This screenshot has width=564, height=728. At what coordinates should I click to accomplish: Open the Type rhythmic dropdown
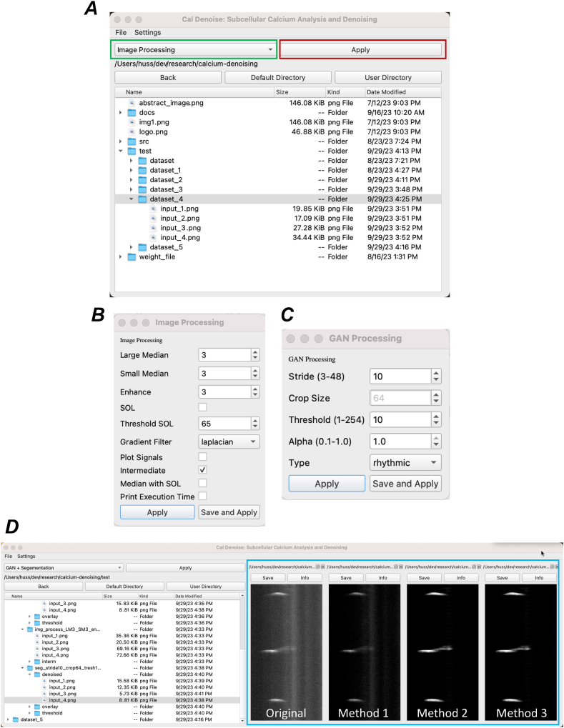pos(405,462)
